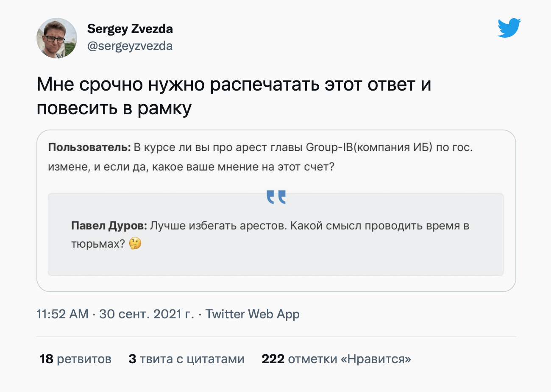
Task: Click the thinking face emoji
Action: tap(135, 244)
